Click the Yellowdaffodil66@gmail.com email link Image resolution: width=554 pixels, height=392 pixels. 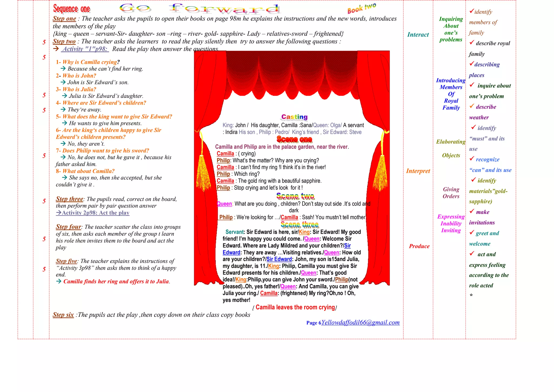(x=360, y=322)
